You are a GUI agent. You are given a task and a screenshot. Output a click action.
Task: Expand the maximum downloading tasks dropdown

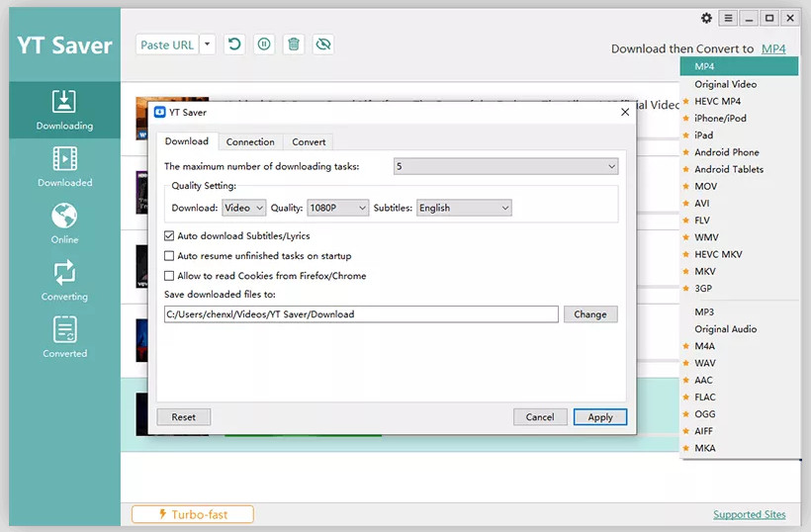tap(505, 166)
